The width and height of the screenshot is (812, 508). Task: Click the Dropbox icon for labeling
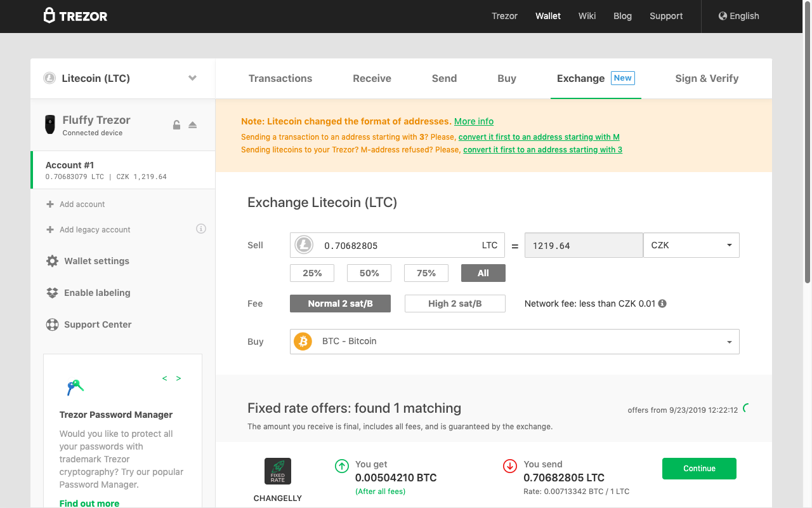pyautogui.click(x=53, y=293)
